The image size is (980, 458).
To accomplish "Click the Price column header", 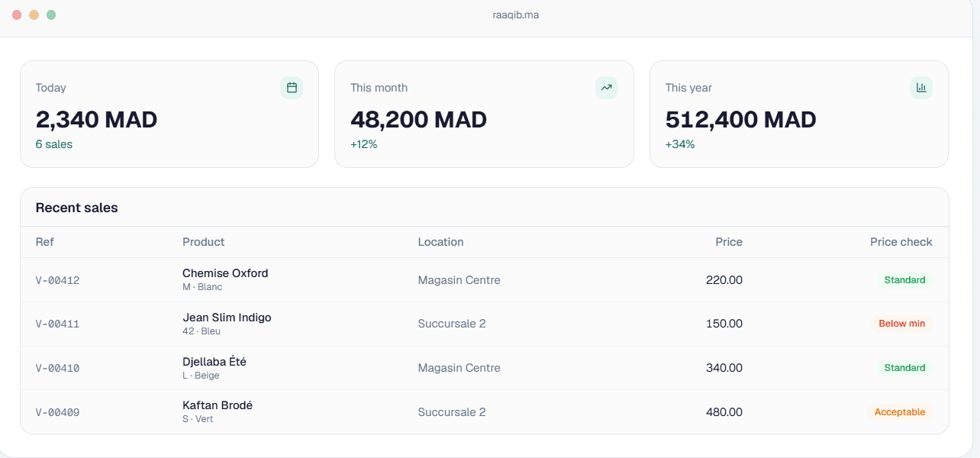I will 729,242.
